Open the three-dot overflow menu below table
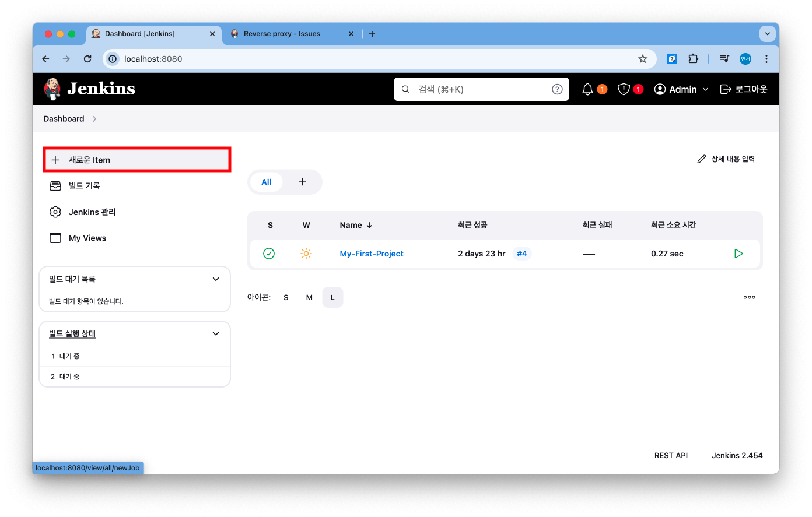The height and width of the screenshot is (517, 812). [x=750, y=297]
